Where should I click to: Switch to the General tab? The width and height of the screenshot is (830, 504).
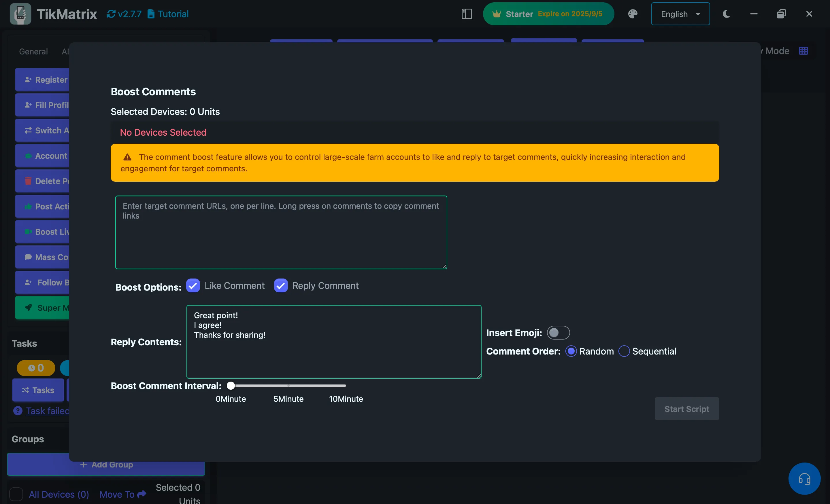click(33, 52)
